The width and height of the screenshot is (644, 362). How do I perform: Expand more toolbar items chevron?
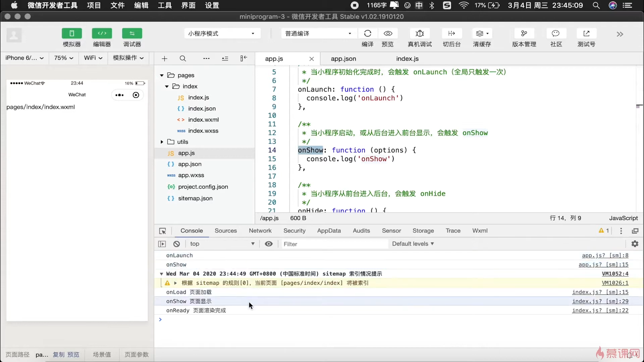pos(620,34)
